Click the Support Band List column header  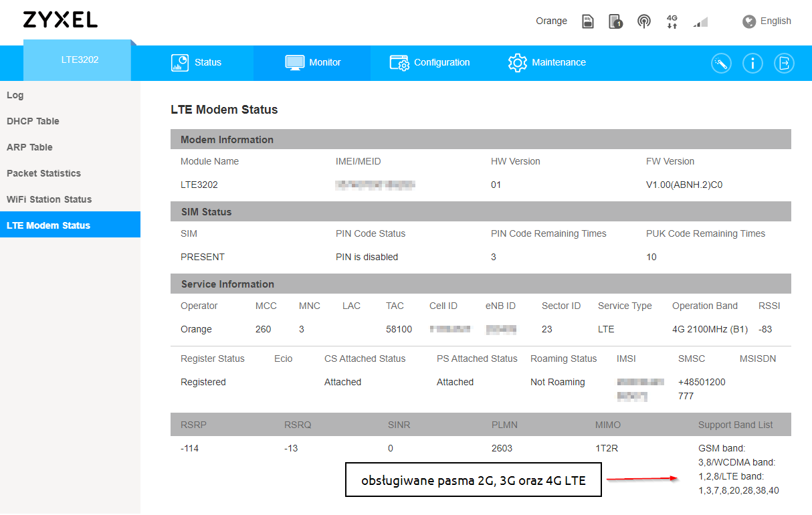736,425
